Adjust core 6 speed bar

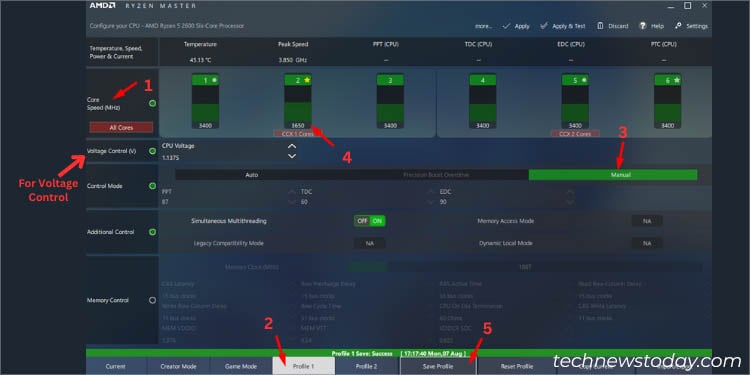point(668,101)
